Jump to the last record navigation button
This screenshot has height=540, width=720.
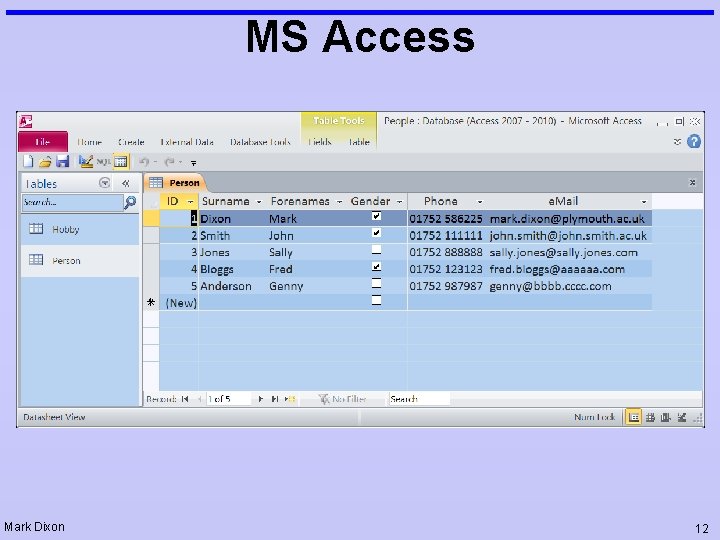[275, 399]
